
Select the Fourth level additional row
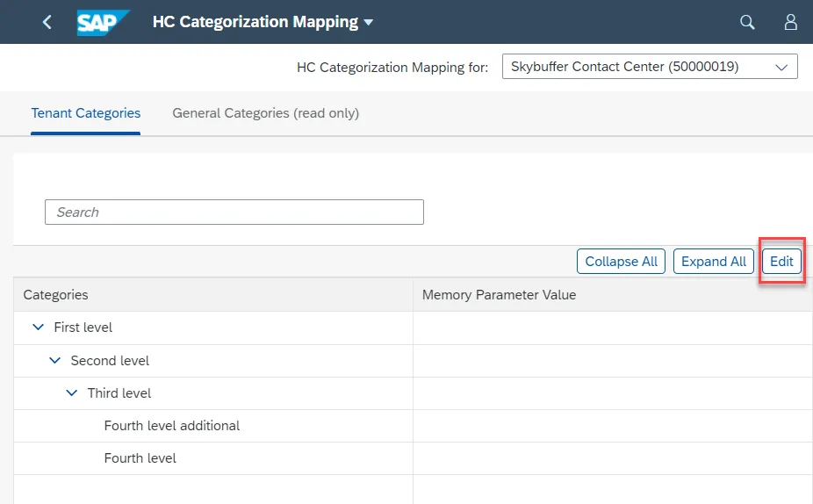click(x=414, y=426)
